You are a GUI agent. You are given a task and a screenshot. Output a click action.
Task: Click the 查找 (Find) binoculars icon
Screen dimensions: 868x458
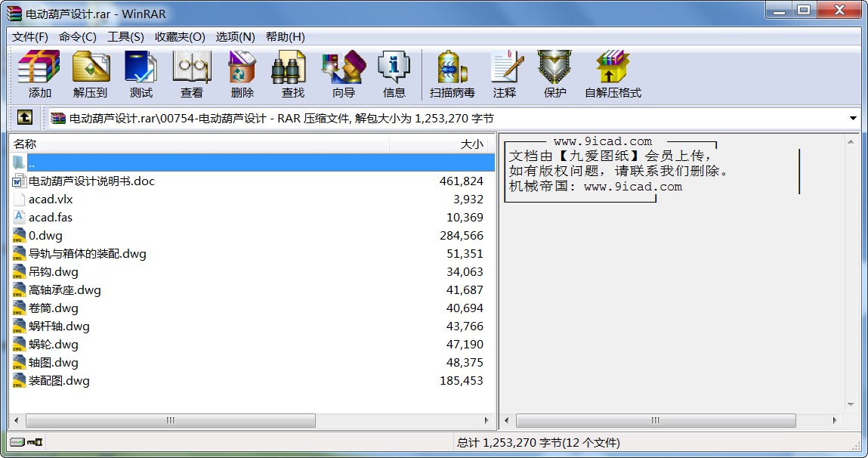click(289, 67)
